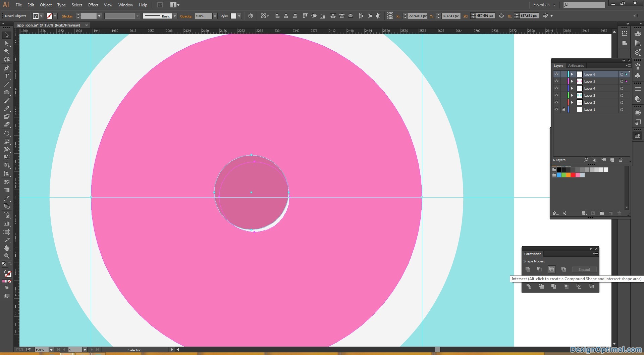Expand Layer 5 contents
644x355 pixels.
(572, 81)
